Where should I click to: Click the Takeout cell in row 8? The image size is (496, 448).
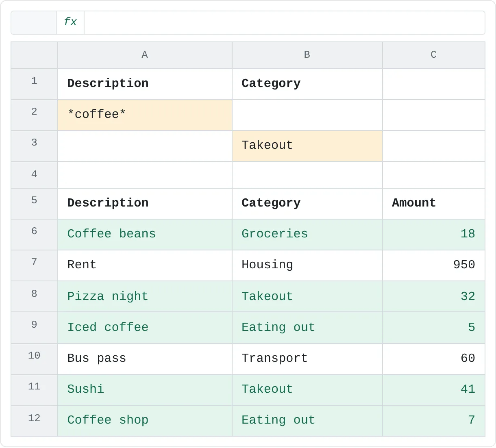click(307, 297)
